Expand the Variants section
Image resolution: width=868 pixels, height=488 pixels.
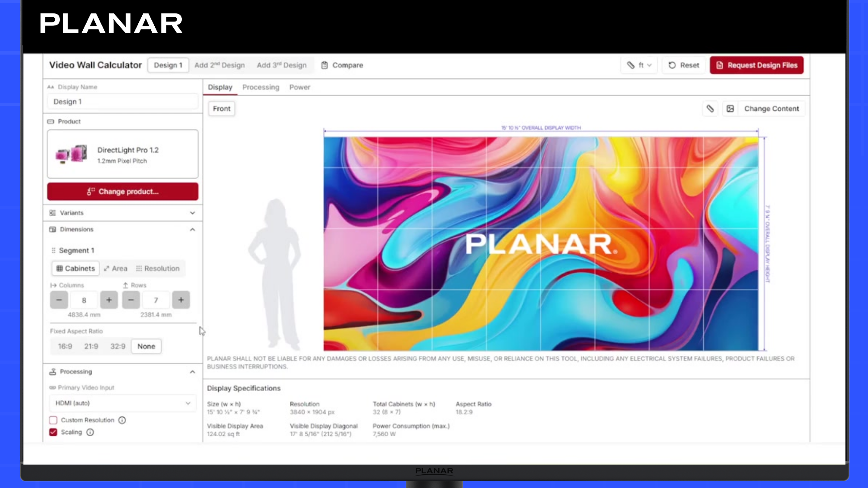tap(192, 212)
